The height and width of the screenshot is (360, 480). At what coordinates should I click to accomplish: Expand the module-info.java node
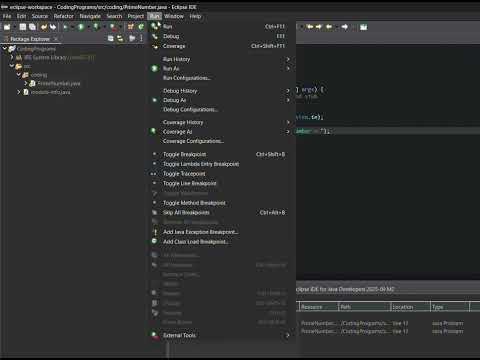[19, 92]
